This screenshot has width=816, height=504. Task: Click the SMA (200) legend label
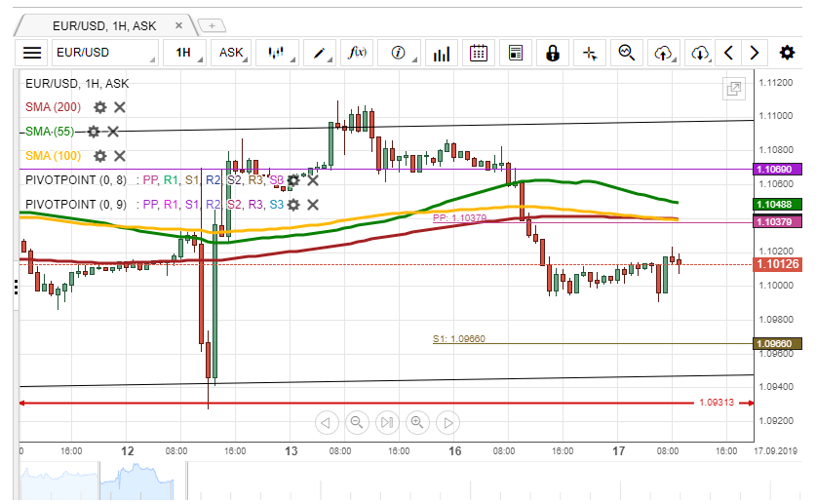click(53, 107)
